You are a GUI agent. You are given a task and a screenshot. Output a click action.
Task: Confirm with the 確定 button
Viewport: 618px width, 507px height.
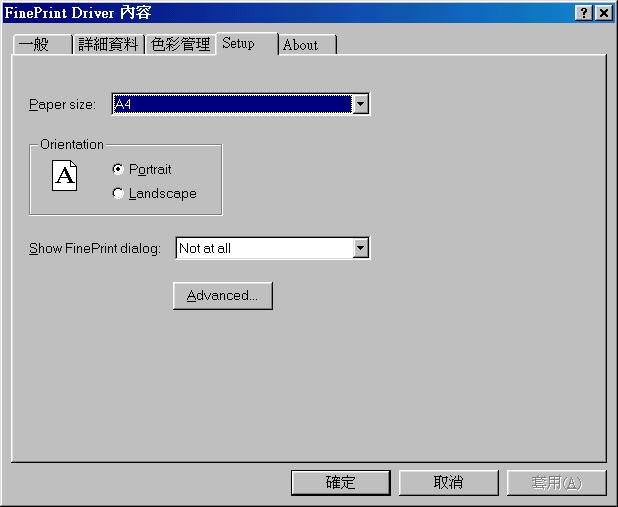coord(341,482)
